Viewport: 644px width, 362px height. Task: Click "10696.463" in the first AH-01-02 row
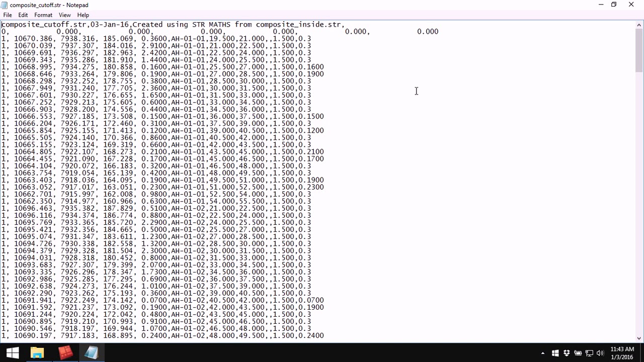coord(33,208)
